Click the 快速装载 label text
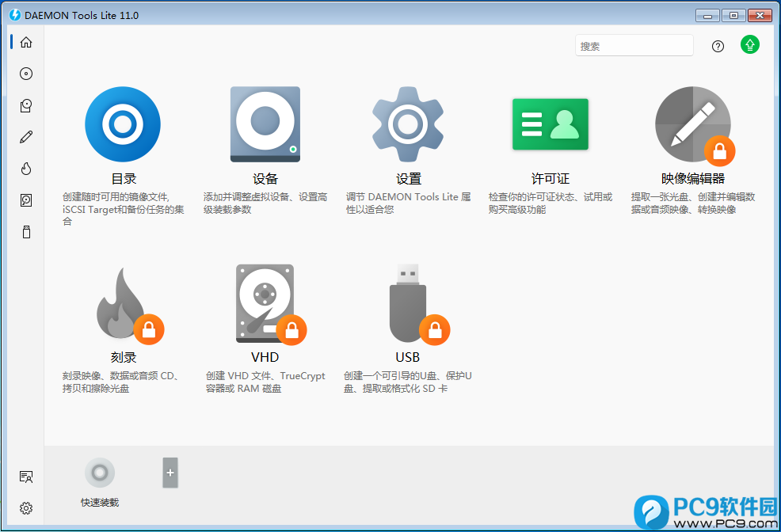 coord(100,502)
